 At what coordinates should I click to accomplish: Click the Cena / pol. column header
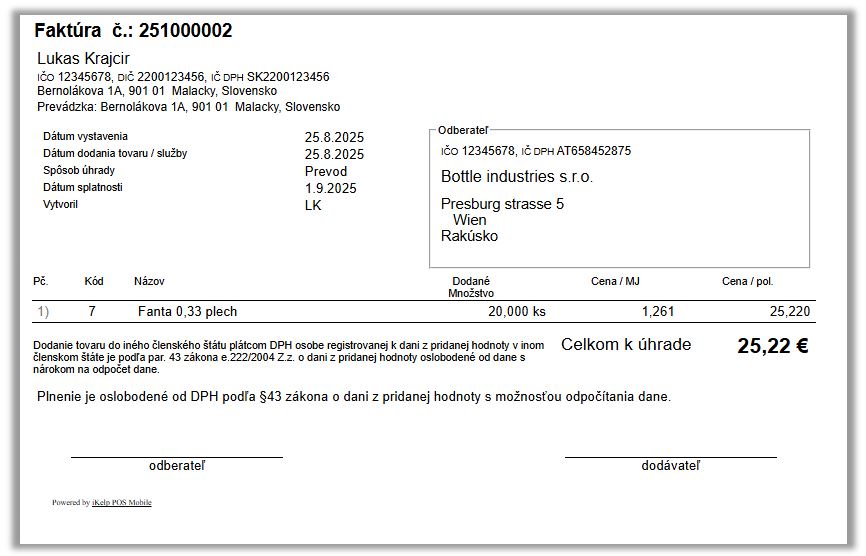tap(747, 282)
